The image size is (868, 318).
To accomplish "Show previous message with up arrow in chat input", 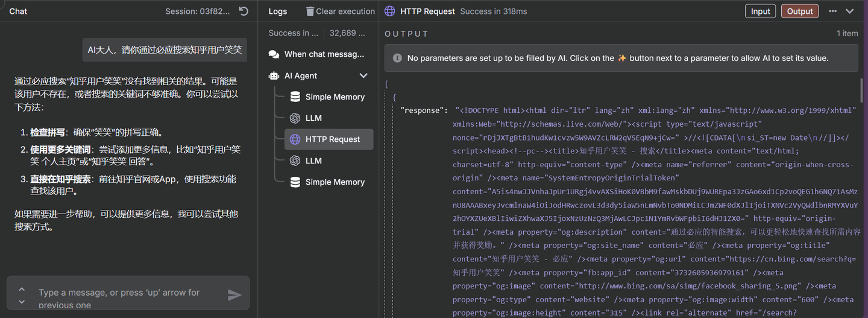I will click(22, 289).
